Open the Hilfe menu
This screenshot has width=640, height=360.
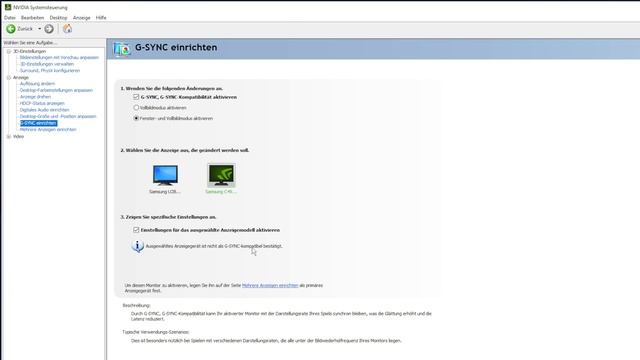click(101, 18)
